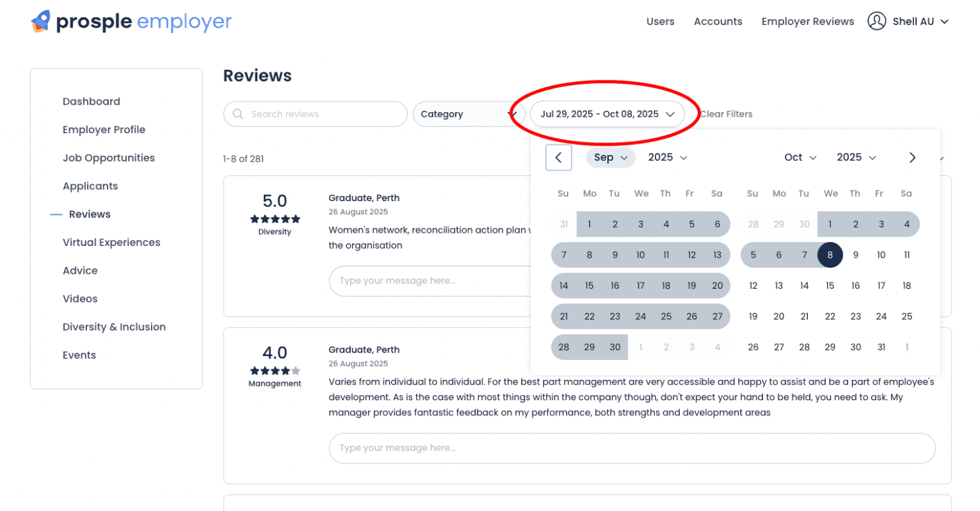Click the Clear Filters link
The image size is (980, 511).
pyautogui.click(x=726, y=114)
